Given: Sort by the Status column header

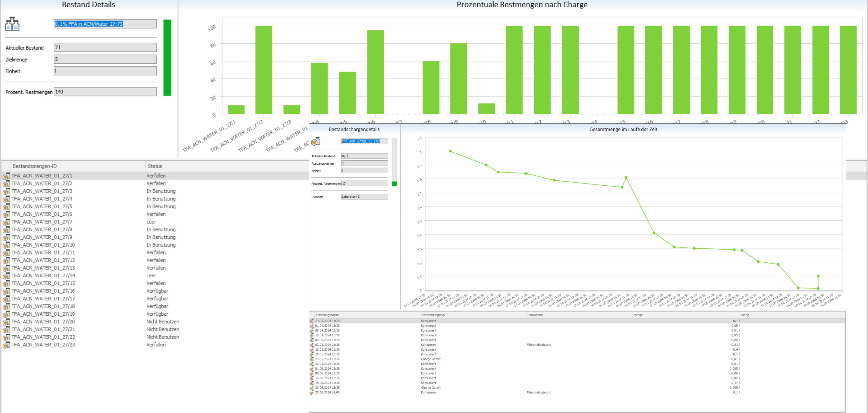Looking at the screenshot, I should click(155, 166).
